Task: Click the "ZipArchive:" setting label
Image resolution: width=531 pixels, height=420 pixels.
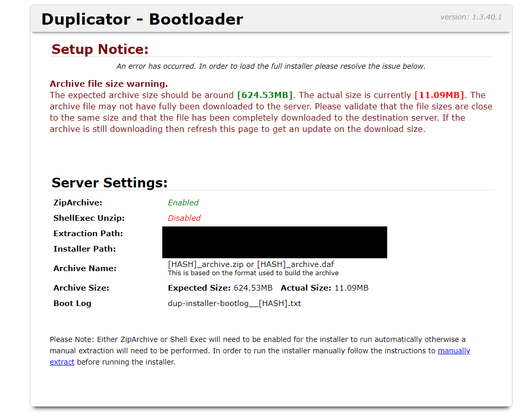Action: point(78,202)
